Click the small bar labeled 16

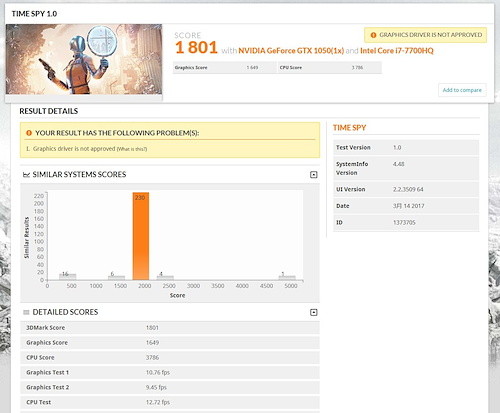[68, 277]
